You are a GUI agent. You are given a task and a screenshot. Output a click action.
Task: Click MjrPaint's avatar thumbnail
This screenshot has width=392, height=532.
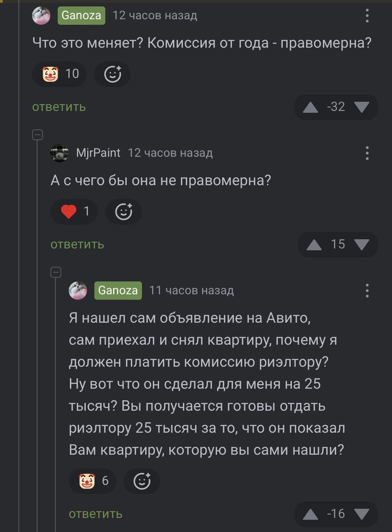pos(60,153)
